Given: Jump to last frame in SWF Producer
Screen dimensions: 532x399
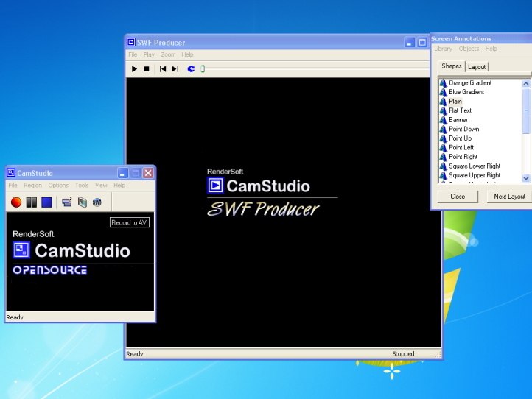Looking at the screenshot, I should [175, 68].
